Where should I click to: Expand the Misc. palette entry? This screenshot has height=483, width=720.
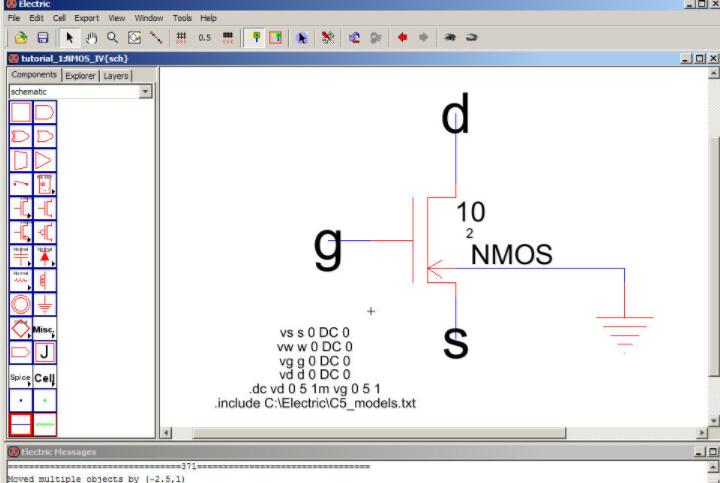pyautogui.click(x=45, y=329)
